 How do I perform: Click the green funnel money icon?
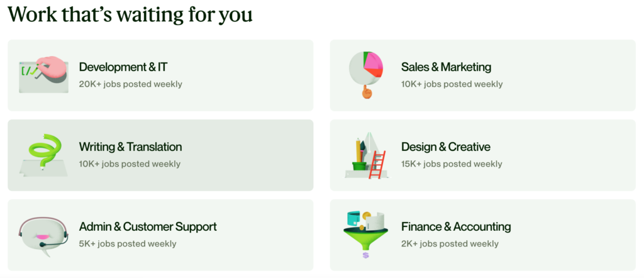(366, 235)
